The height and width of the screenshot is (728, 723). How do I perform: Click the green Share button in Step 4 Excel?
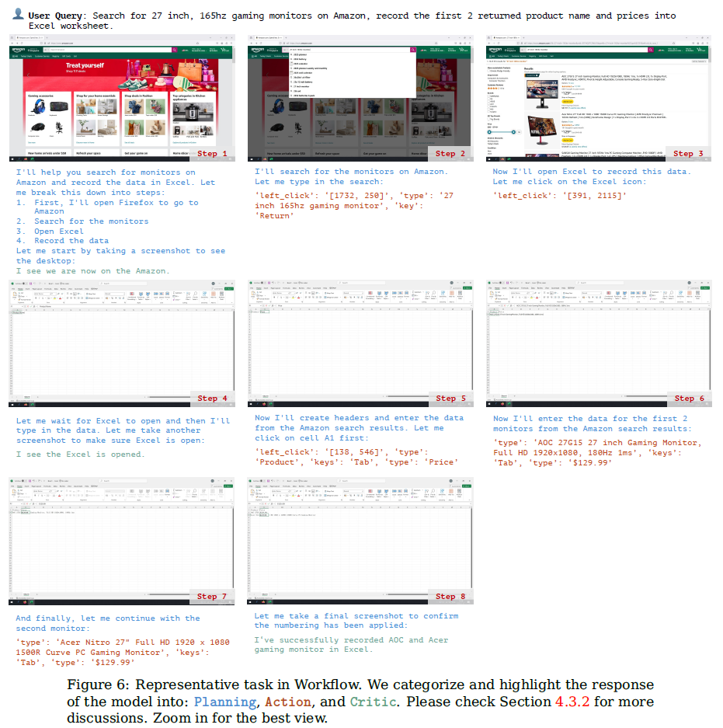[x=229, y=289]
